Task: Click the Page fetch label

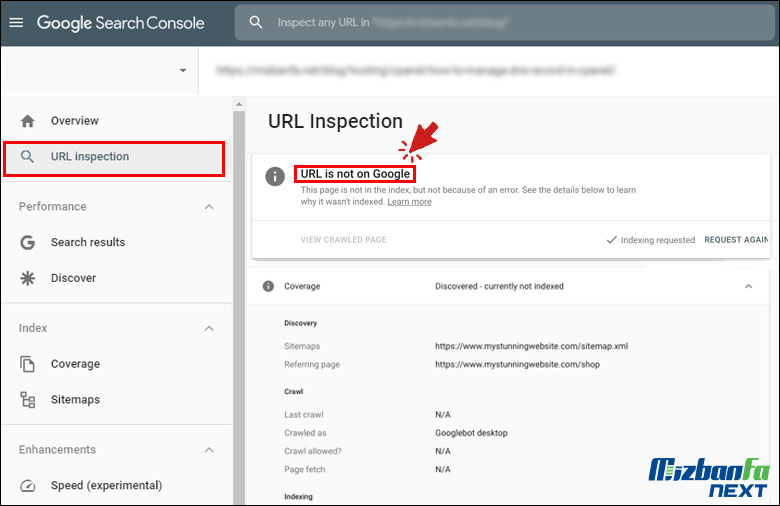Action: tap(304, 469)
